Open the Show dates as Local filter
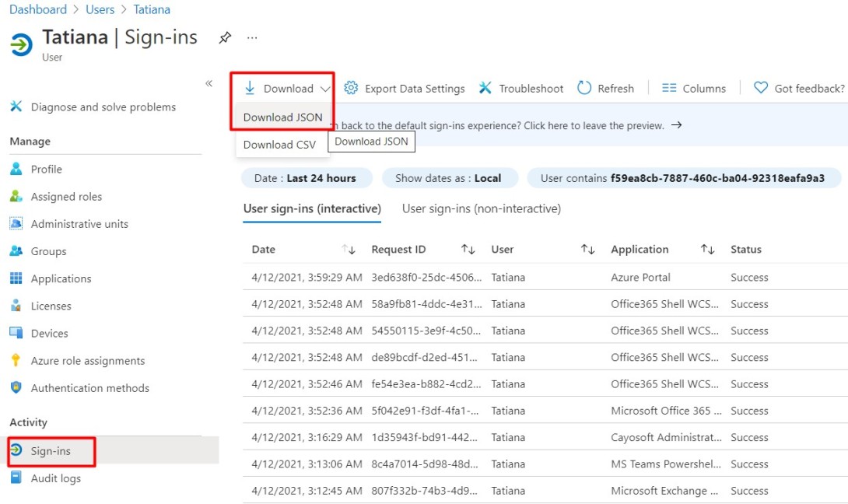 450,178
